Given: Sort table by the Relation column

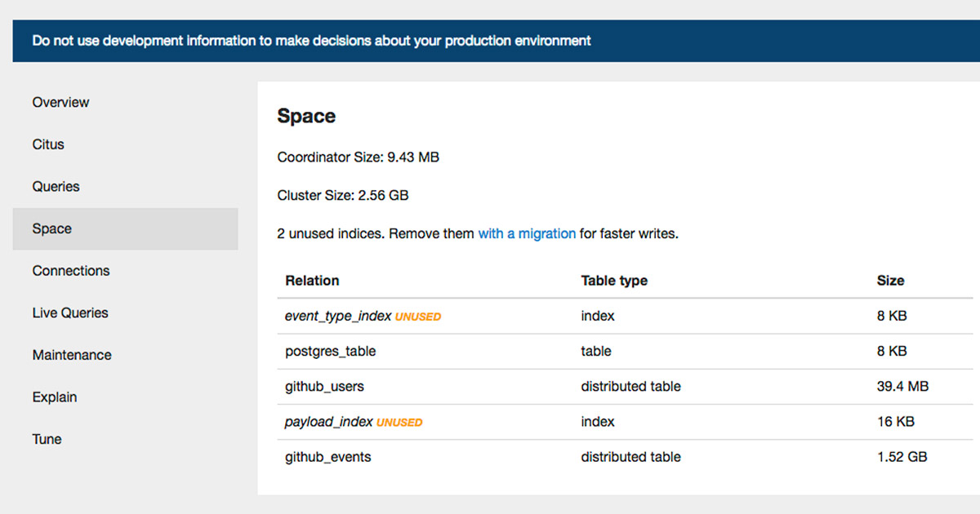Looking at the screenshot, I should pos(312,281).
